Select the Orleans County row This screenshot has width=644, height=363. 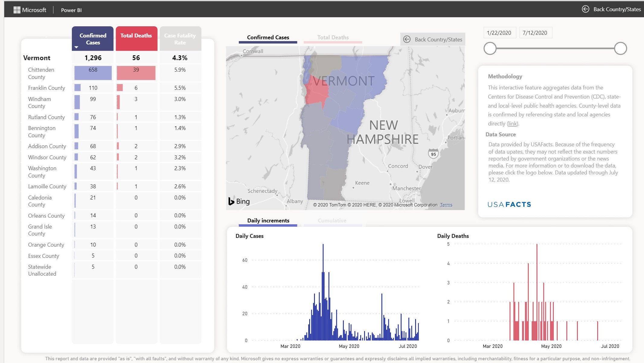pos(112,216)
